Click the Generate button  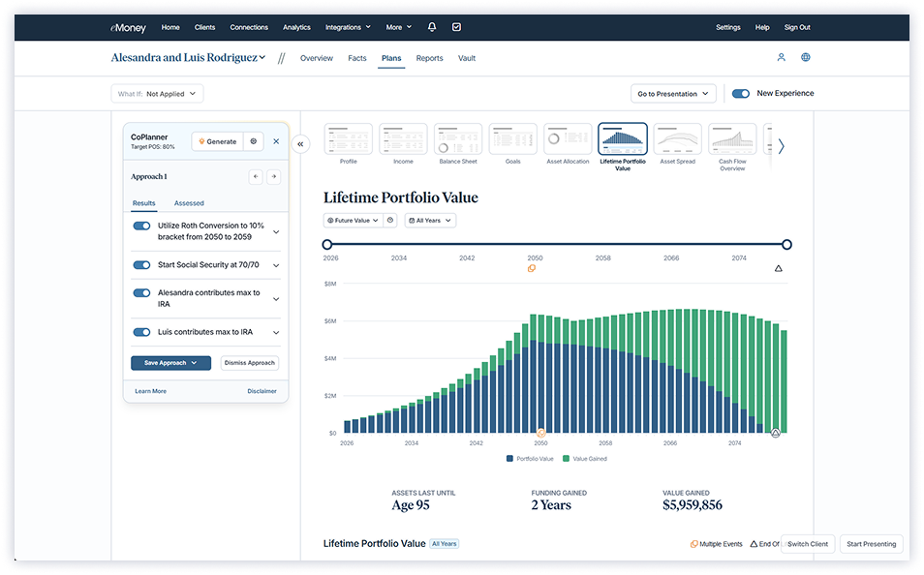[217, 141]
